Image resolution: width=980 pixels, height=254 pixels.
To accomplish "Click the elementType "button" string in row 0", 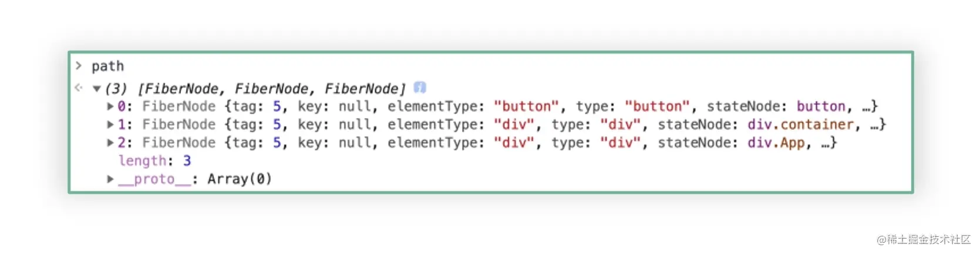I will [526, 106].
